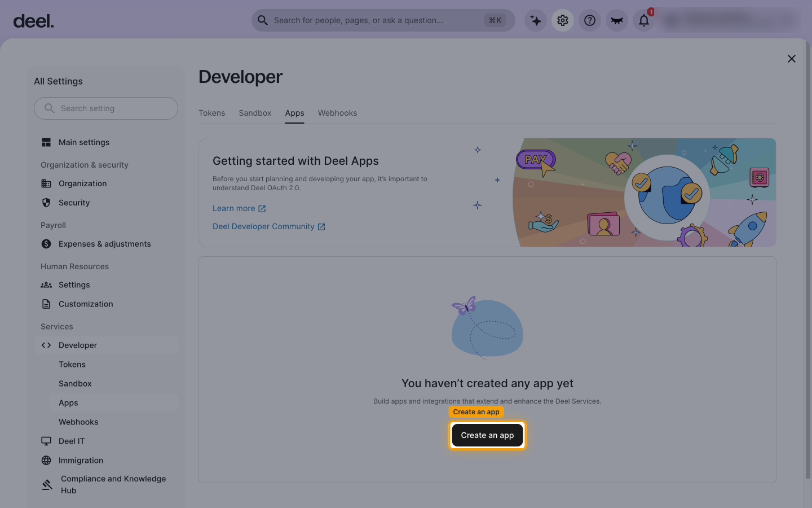This screenshot has height=508, width=812.
Task: Select Tokens under Developer in sidebar
Action: [114, 365]
